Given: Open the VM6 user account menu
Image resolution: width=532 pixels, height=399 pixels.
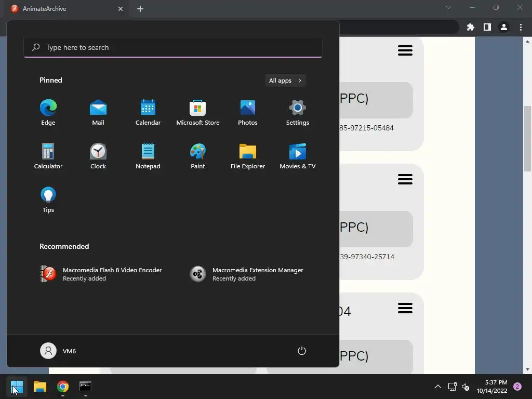Looking at the screenshot, I should [x=58, y=351].
